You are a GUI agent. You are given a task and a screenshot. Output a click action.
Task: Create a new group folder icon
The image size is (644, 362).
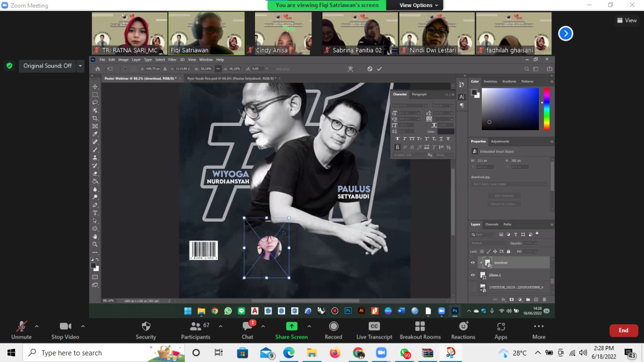pyautogui.click(x=528, y=300)
